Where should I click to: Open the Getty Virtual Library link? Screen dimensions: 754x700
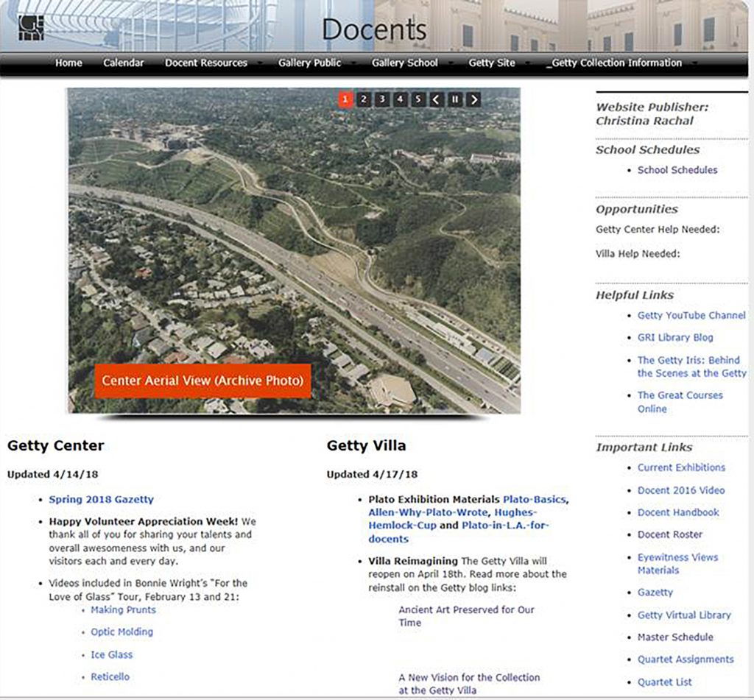point(684,615)
